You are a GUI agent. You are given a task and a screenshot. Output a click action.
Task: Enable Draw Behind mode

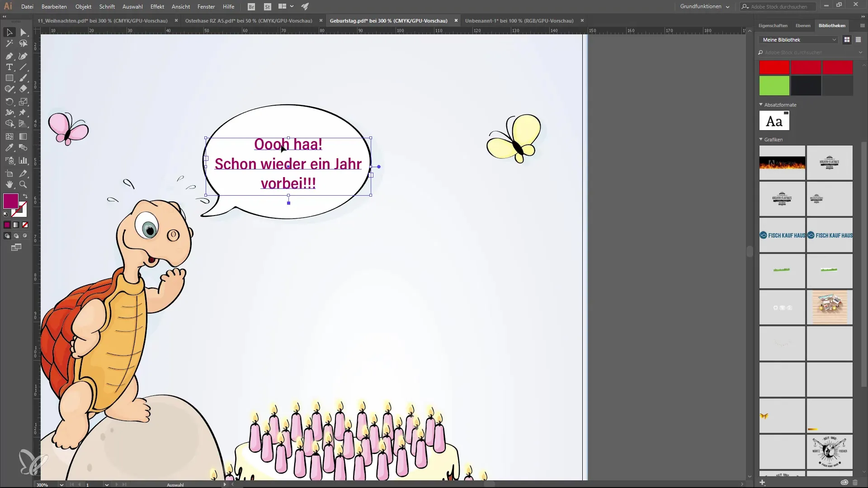point(16,236)
